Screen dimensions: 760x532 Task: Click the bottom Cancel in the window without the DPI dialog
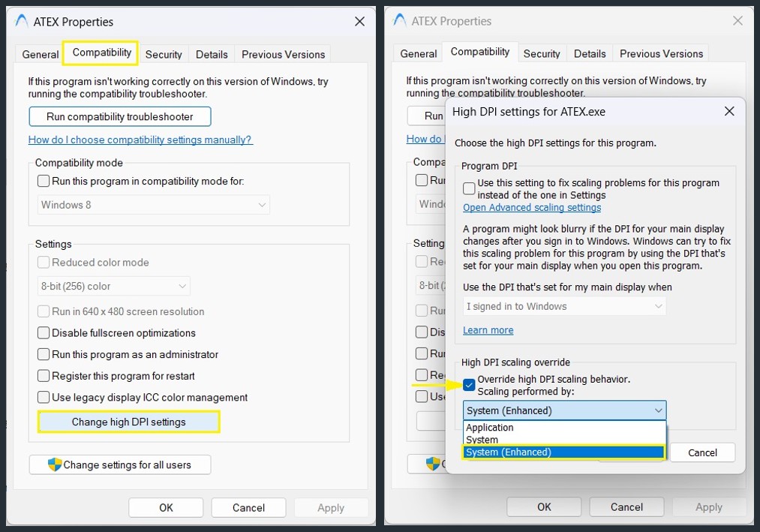248,508
